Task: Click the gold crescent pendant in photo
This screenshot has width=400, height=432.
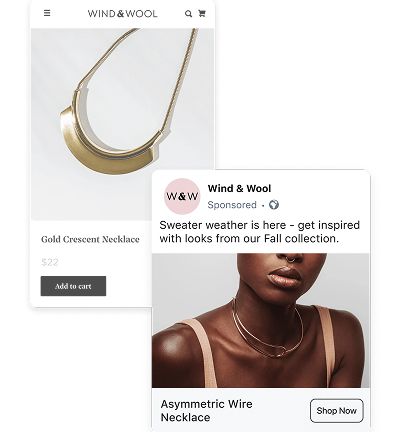Action: tap(110, 142)
